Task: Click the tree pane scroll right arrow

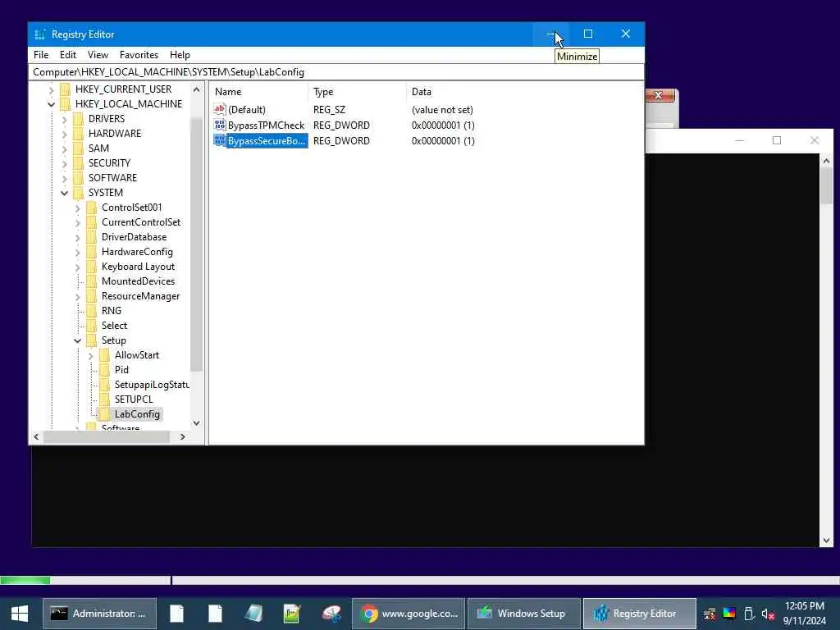Action: [183, 437]
